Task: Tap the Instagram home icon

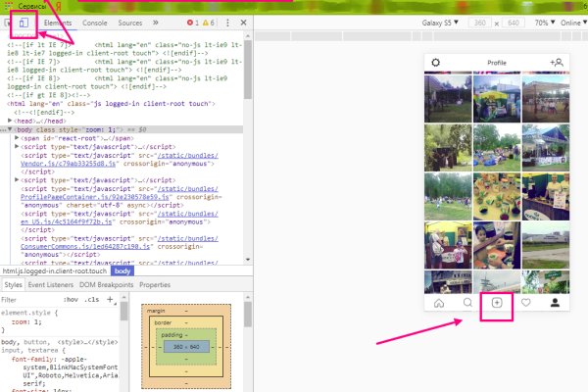Action: (x=438, y=303)
